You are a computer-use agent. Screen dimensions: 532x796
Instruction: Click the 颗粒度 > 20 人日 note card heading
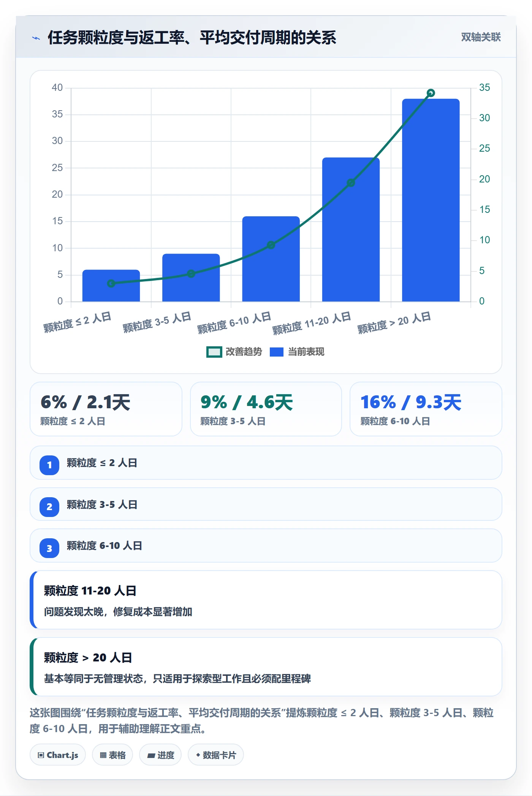[88, 658]
